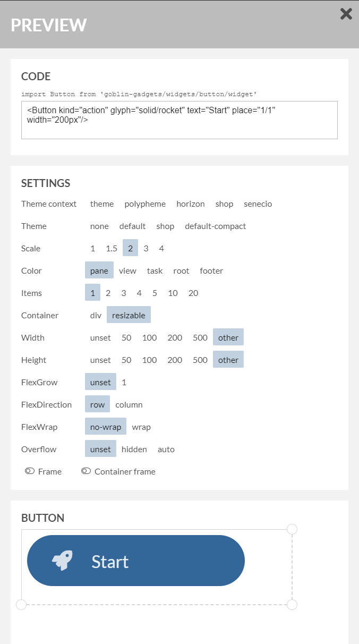Set FlexWrap to wrap
This screenshot has height=644, width=359.
pyautogui.click(x=141, y=427)
